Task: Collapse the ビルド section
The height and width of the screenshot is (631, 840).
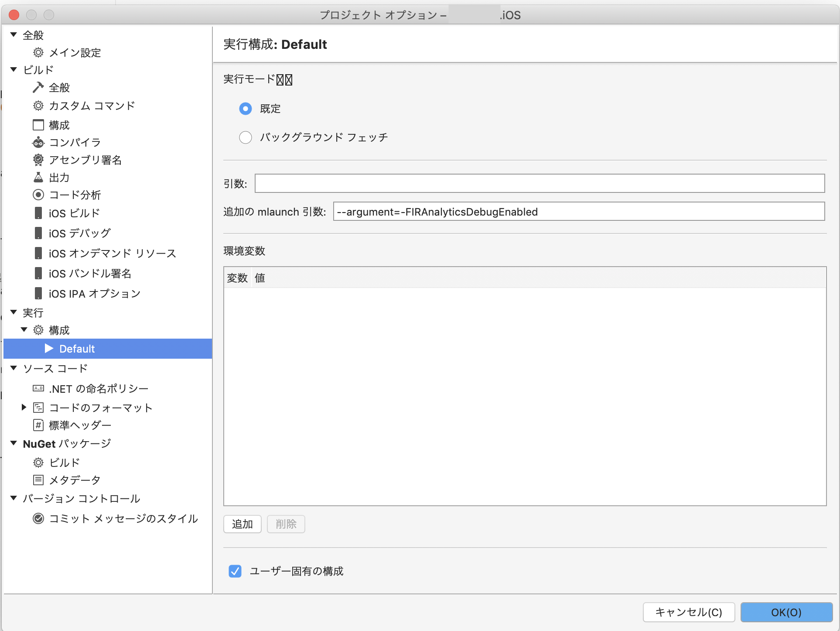Action: 13,69
